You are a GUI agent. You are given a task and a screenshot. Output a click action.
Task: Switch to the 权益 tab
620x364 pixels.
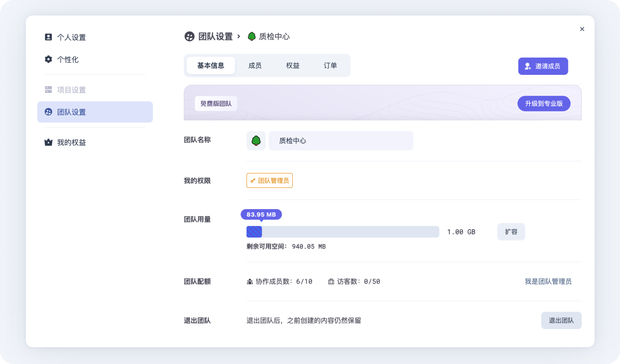[293, 65]
